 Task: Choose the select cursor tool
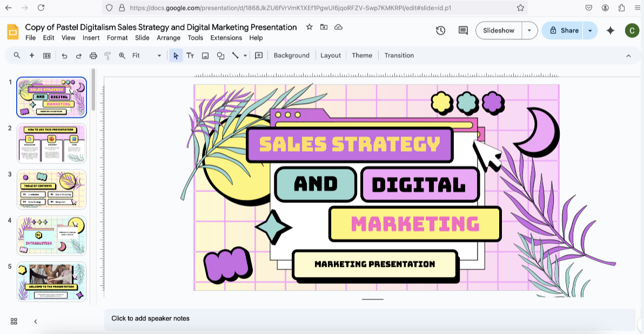pos(176,56)
